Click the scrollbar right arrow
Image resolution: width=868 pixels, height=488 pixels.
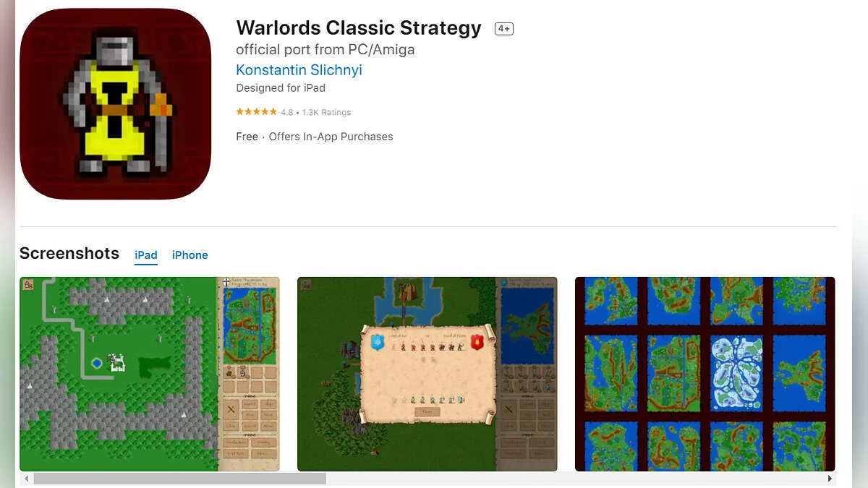830,479
